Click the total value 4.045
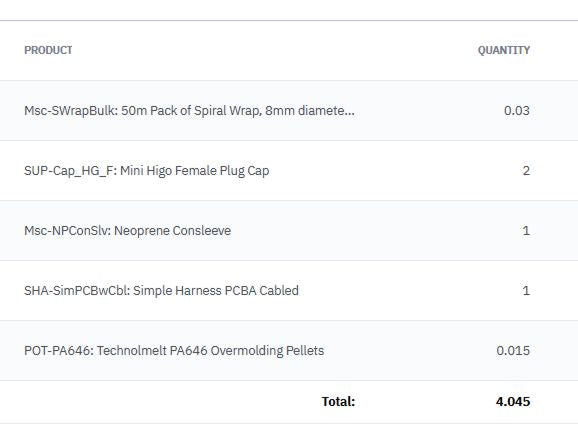 (x=513, y=401)
